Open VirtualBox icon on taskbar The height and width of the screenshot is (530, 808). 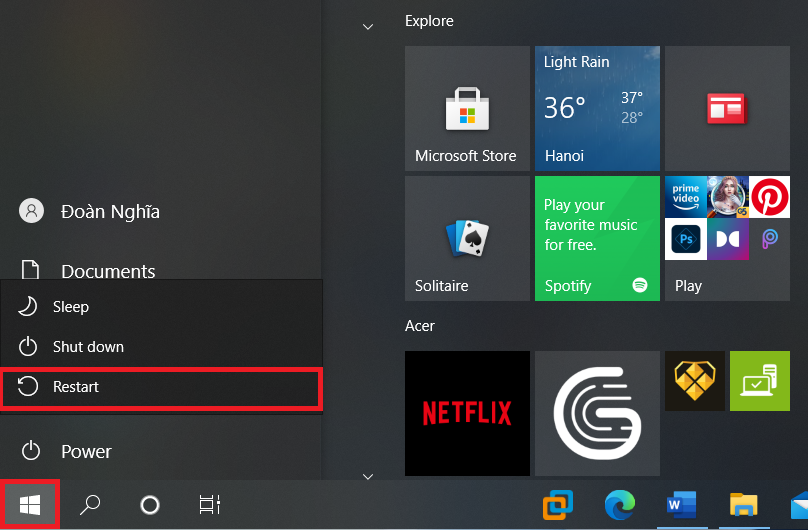[558, 504]
